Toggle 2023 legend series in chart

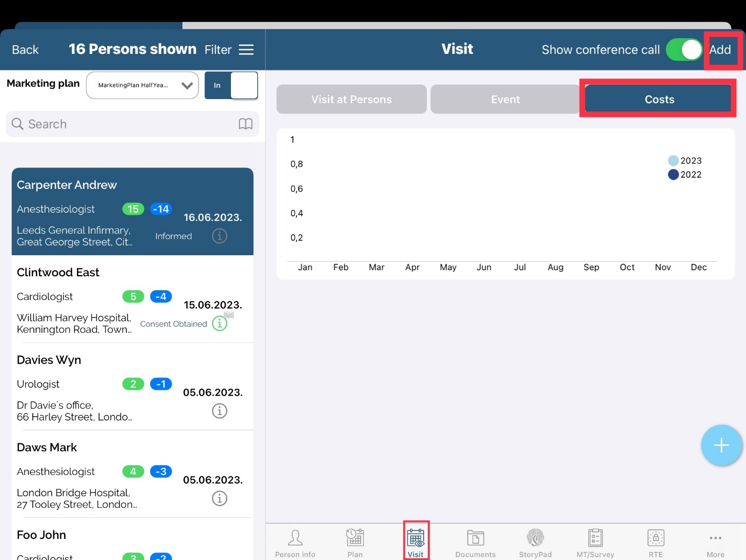click(685, 160)
